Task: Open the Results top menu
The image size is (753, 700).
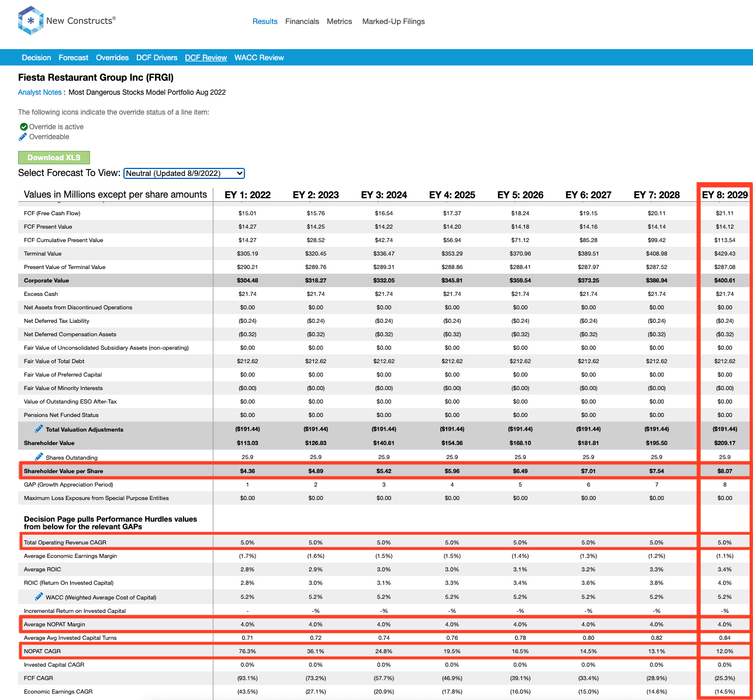Action: 265,21
